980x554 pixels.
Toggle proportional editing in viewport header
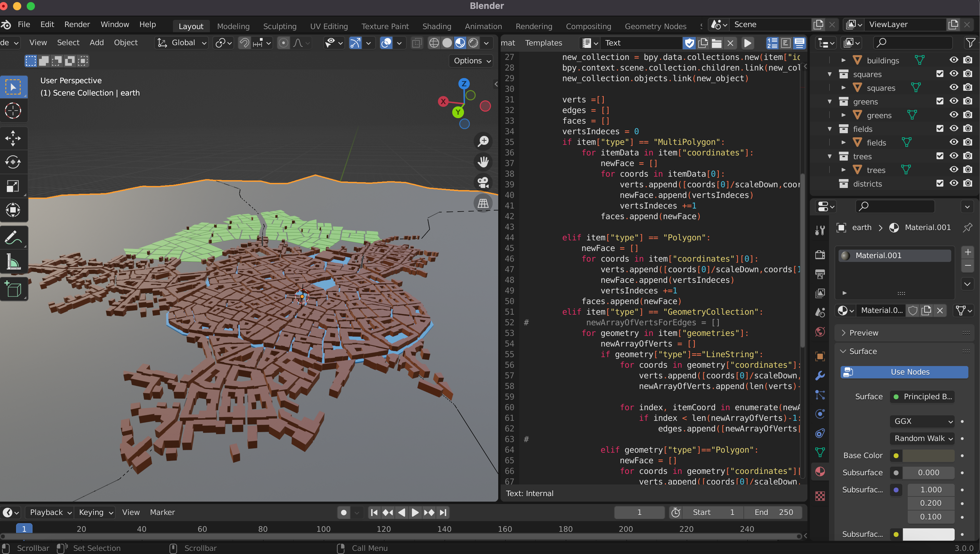click(284, 43)
